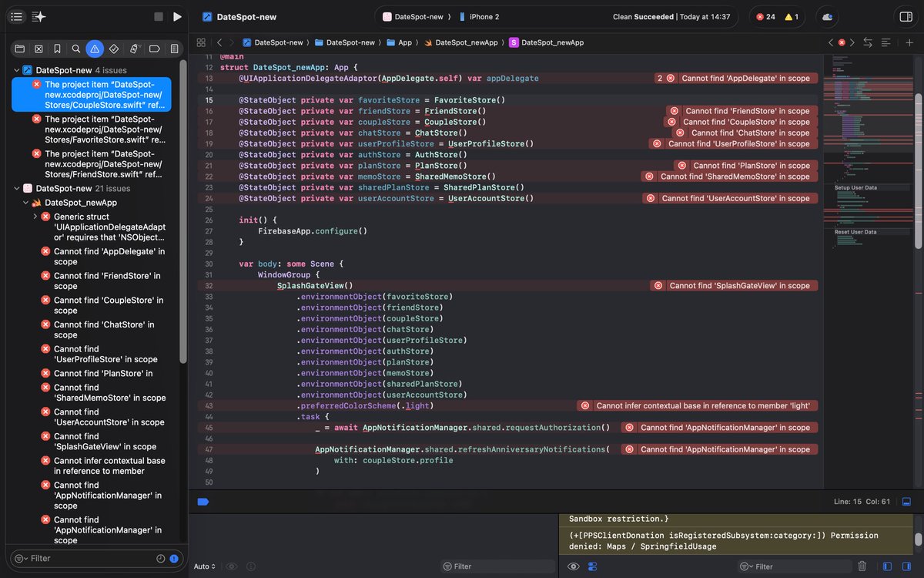
Task: Toggle the navigator sidebar button
Action: [x=17, y=16]
